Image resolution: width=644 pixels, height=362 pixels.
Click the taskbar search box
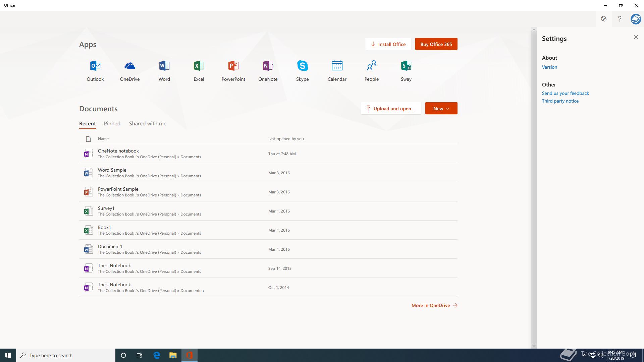click(x=66, y=355)
